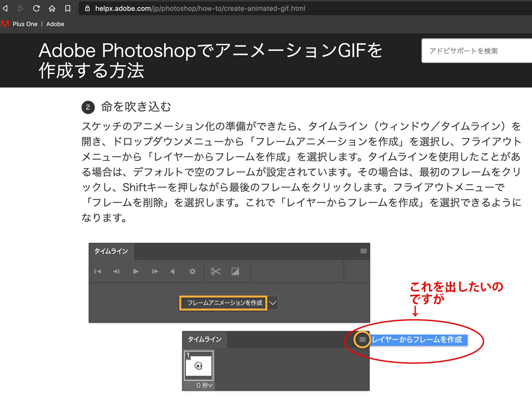532x405 pixels.
Task: Select frame 1 skull thumbnail
Action: [198, 366]
